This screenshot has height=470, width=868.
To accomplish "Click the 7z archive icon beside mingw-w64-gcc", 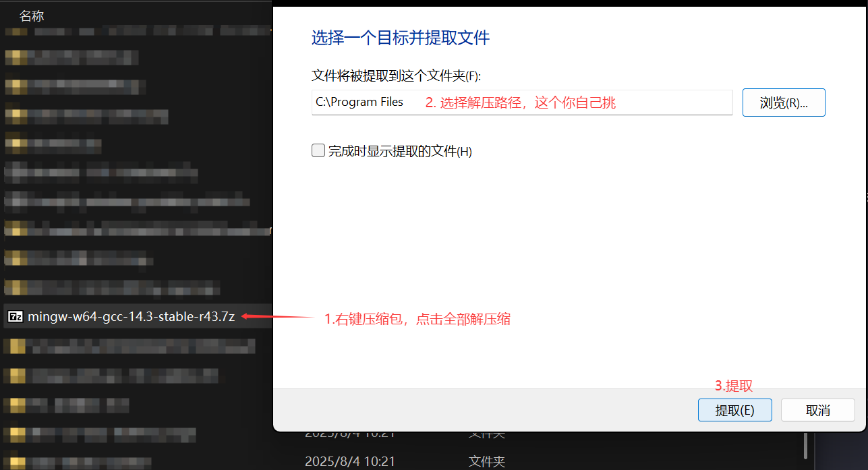I will tap(16, 317).
